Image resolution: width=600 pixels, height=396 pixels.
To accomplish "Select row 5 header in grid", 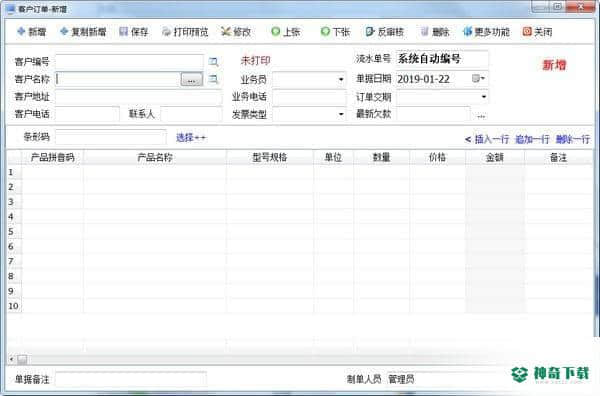I will pyautogui.click(x=14, y=231).
